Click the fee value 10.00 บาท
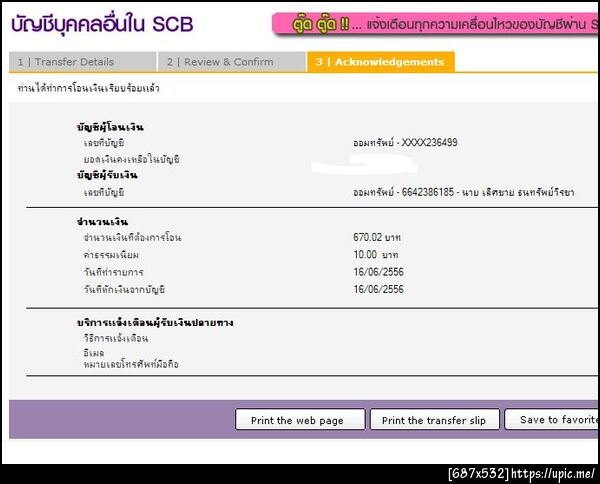This screenshot has width=600, height=484. (376, 254)
